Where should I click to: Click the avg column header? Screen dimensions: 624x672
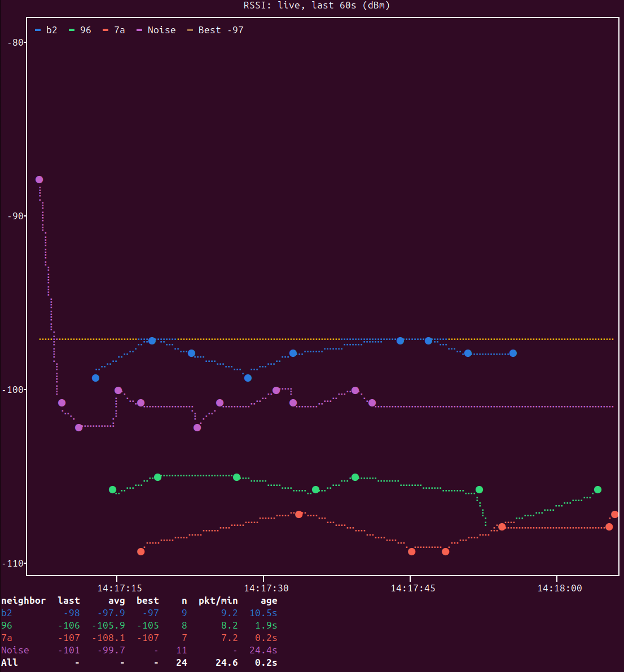coord(117,600)
